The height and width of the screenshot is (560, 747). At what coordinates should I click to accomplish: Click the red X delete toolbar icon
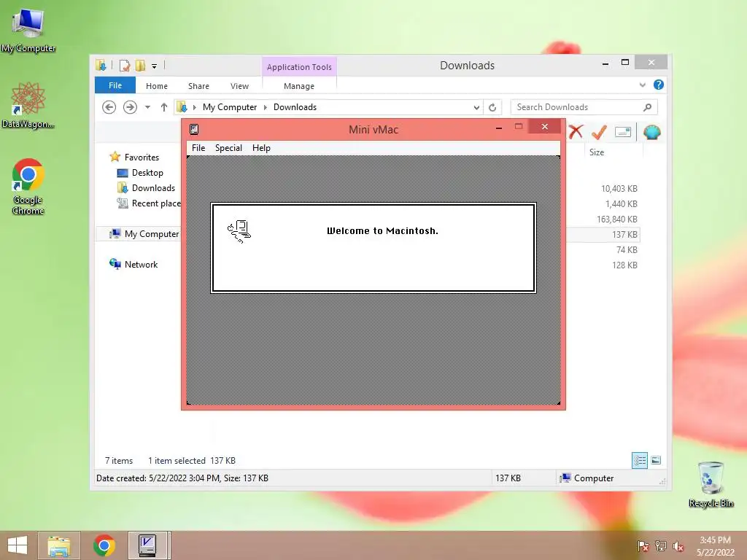click(576, 132)
